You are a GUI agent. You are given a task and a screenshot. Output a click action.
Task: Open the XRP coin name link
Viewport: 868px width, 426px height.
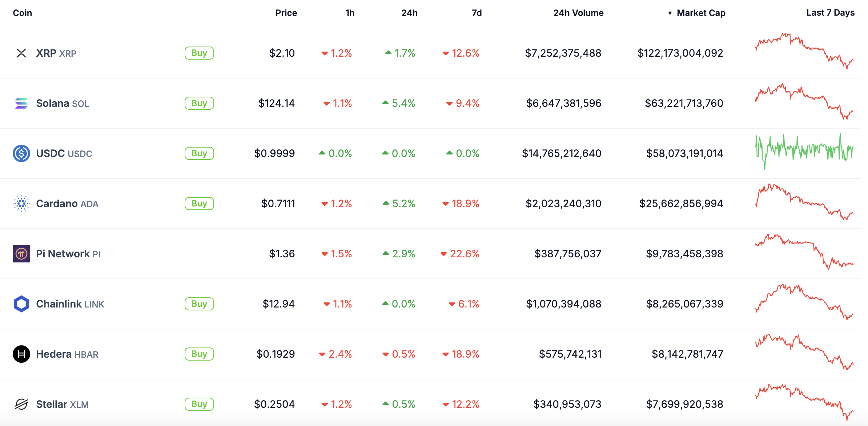pos(46,53)
